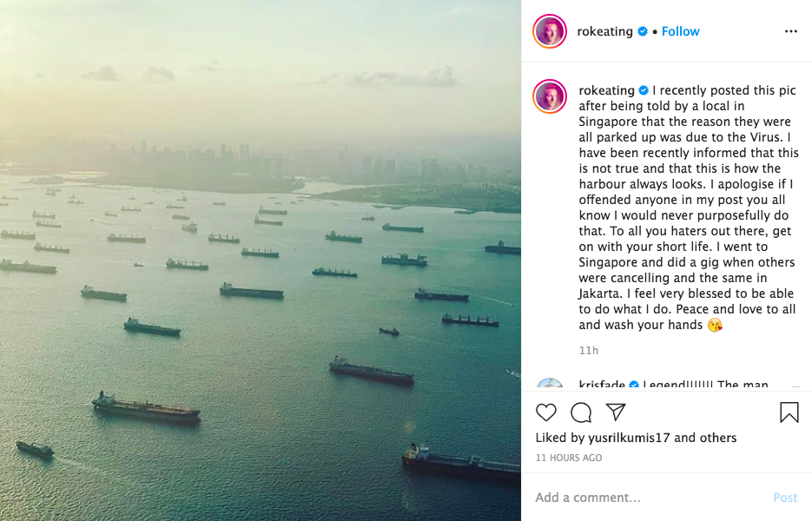View the others who liked the post
Screen dimensions: 812x521
718,438
